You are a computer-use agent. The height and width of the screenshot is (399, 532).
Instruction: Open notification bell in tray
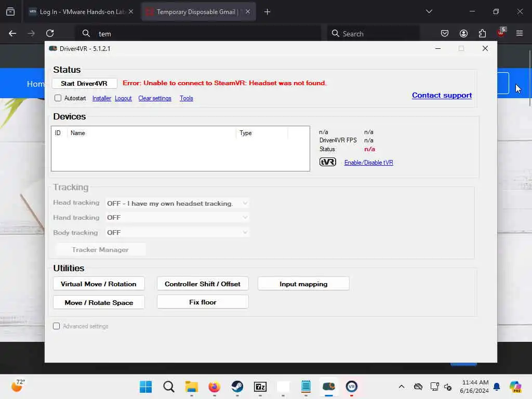coord(497,387)
